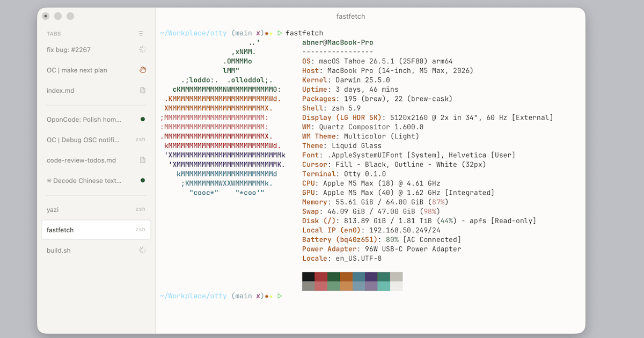644x338 pixels.
Task: Pick the black color swatch
Action: (x=309, y=277)
